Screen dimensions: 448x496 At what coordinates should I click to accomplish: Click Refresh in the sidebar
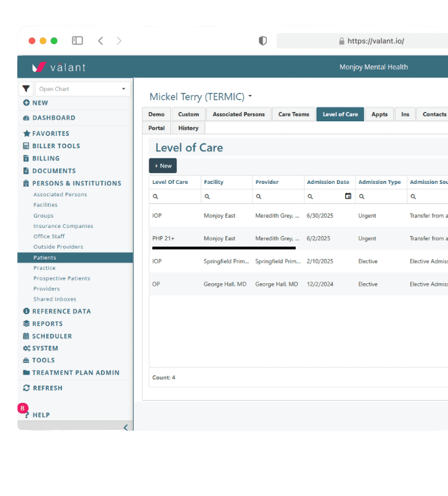(x=47, y=388)
